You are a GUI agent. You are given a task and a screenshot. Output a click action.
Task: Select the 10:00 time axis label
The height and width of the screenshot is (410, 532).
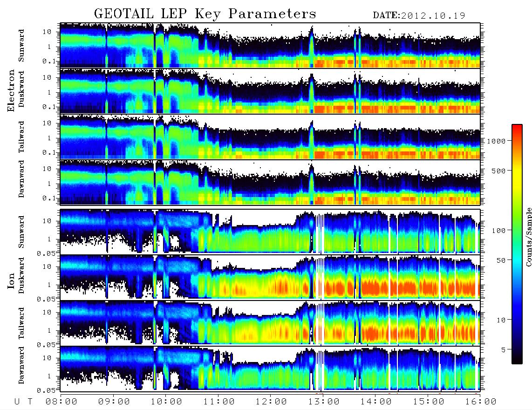click(166, 402)
